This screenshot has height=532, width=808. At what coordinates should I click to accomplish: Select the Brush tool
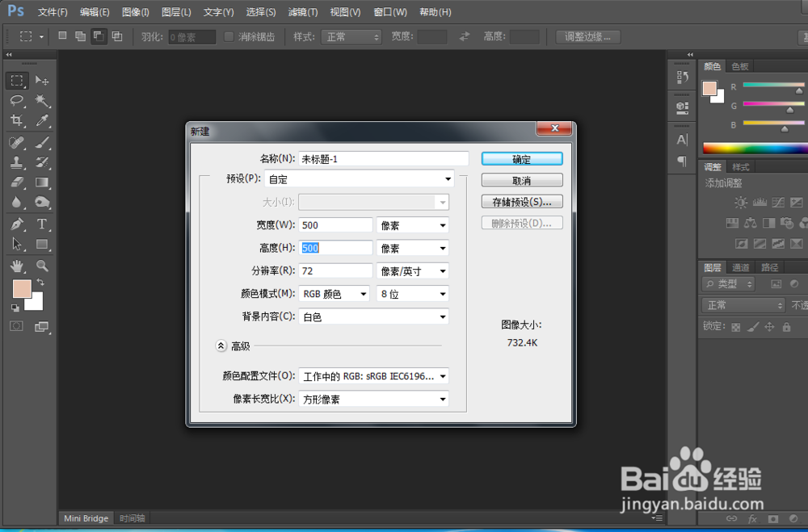click(41, 143)
